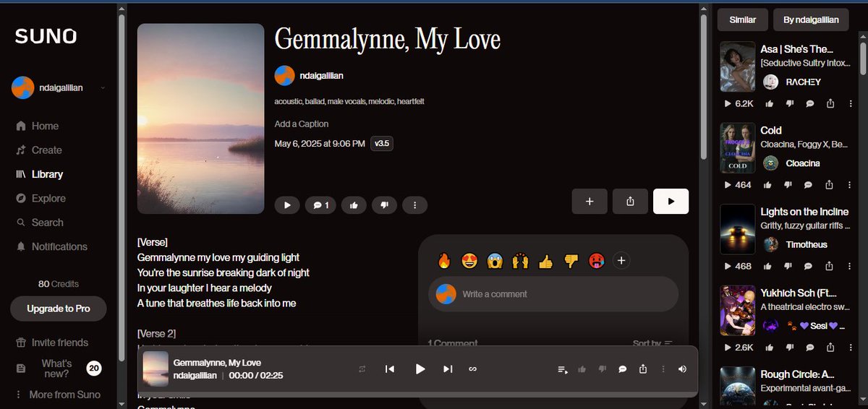Viewport: 868px width, 409px height.
Task: Click the large white play button
Action: click(x=671, y=202)
